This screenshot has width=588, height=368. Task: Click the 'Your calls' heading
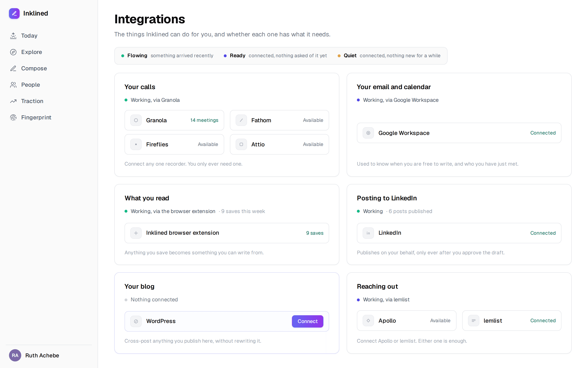point(140,87)
